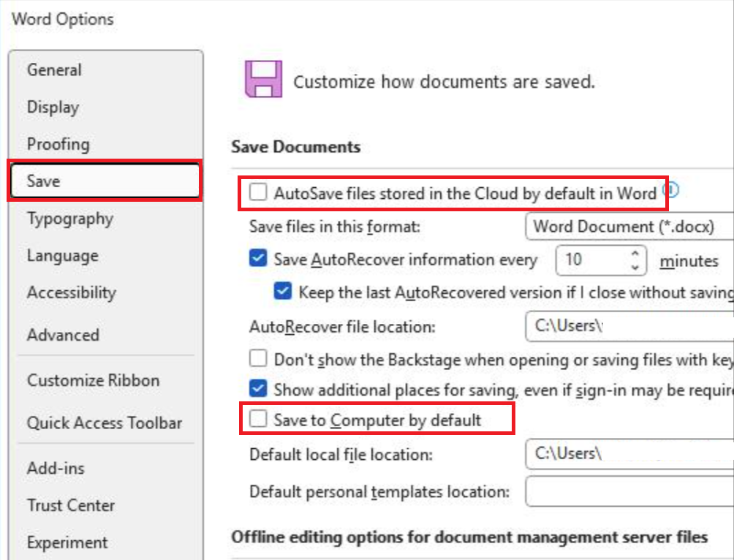The width and height of the screenshot is (734, 560).
Task: Click the AutoRecover file location path box
Action: pyautogui.click(x=629, y=326)
